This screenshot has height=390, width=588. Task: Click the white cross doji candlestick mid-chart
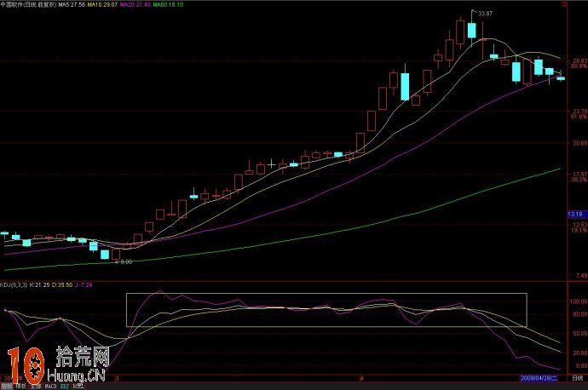[x=272, y=163]
